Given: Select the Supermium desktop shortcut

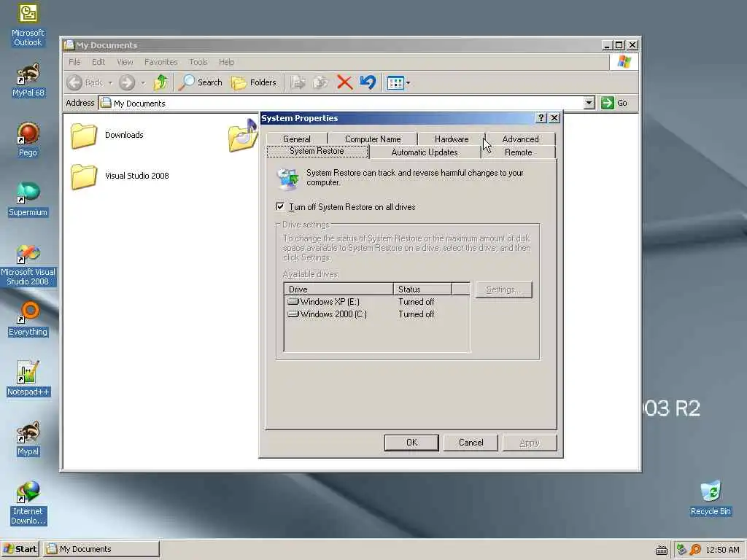Looking at the screenshot, I should [28, 200].
